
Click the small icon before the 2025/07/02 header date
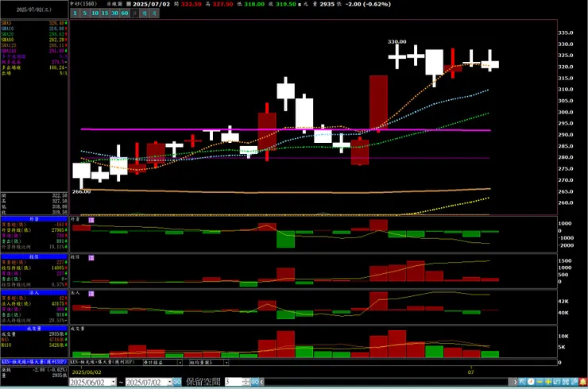[x=129, y=4]
